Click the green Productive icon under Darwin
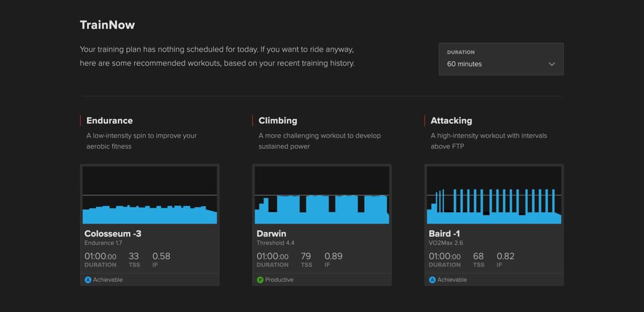The width and height of the screenshot is (644, 312). click(260, 280)
